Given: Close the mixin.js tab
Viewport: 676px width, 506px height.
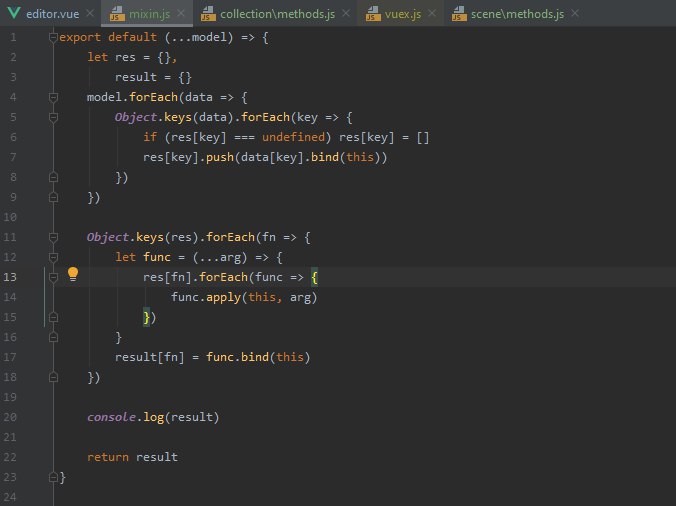Looking at the screenshot, I should 181,13.
